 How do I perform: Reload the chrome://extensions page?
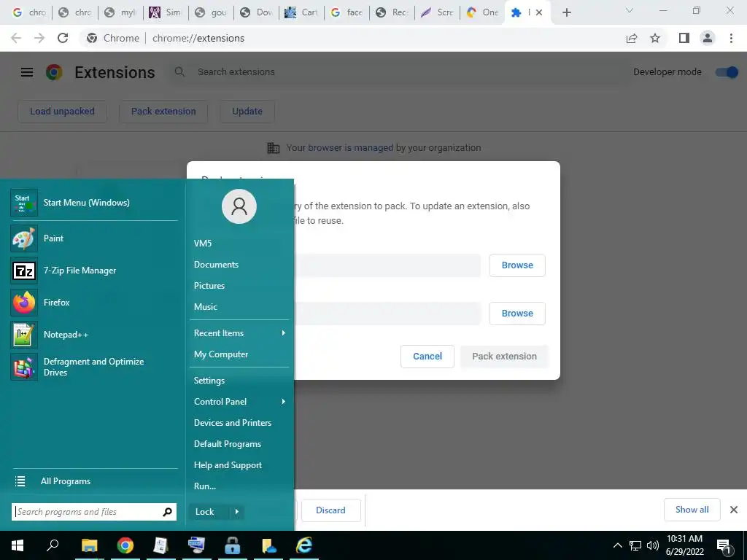click(63, 38)
